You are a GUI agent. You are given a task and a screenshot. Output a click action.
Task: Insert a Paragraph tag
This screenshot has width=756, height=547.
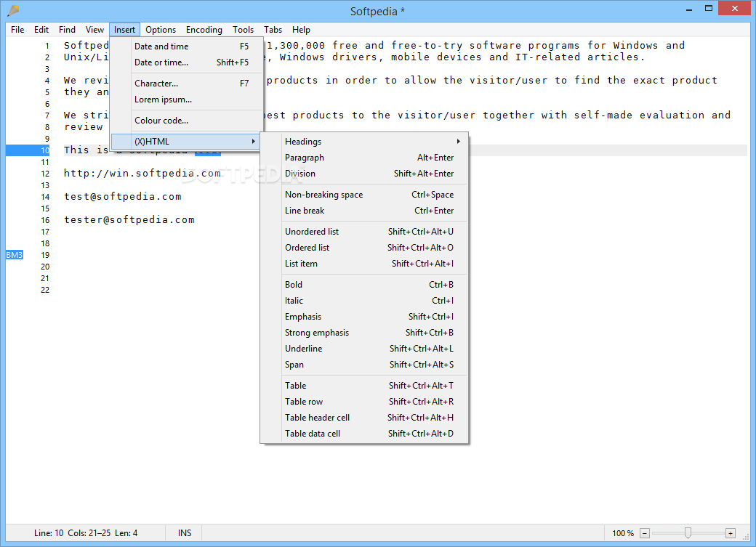(364, 158)
